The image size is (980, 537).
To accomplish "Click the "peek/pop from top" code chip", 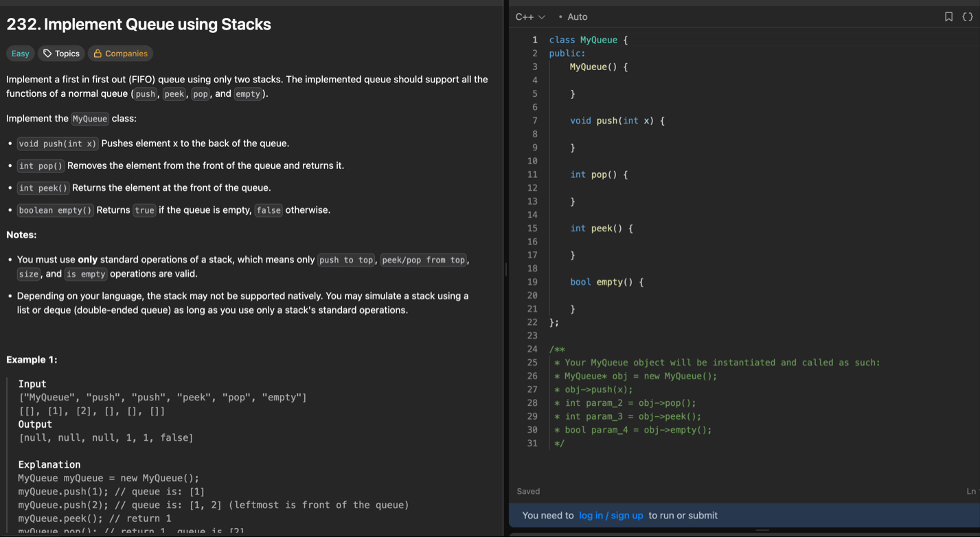I will 424,260.
